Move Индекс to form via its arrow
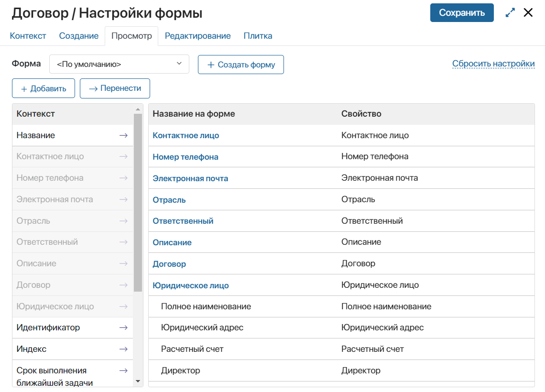The image size is (545, 392). coord(123,349)
